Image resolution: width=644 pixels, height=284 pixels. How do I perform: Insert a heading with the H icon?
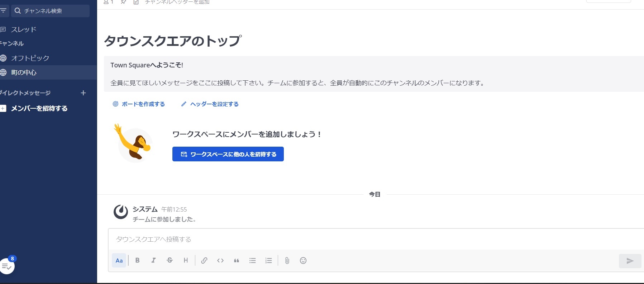pyautogui.click(x=186, y=261)
